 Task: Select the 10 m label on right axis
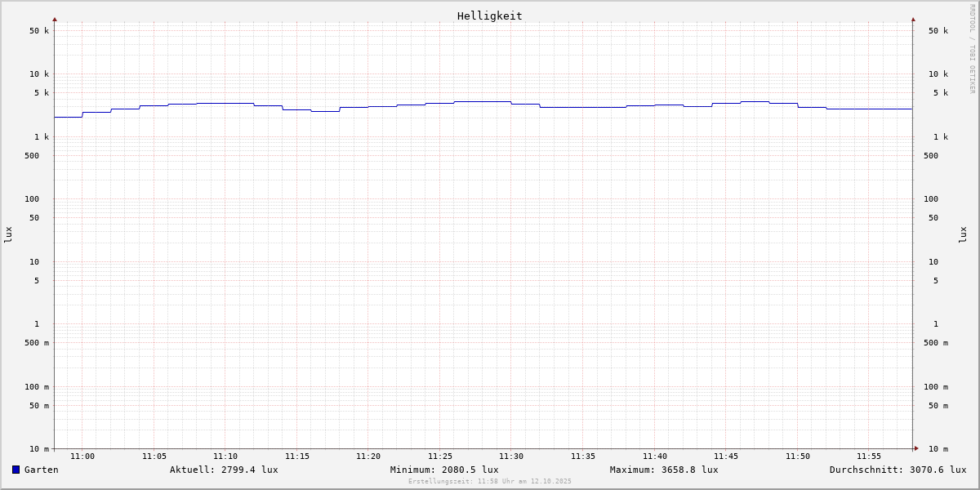click(x=938, y=449)
